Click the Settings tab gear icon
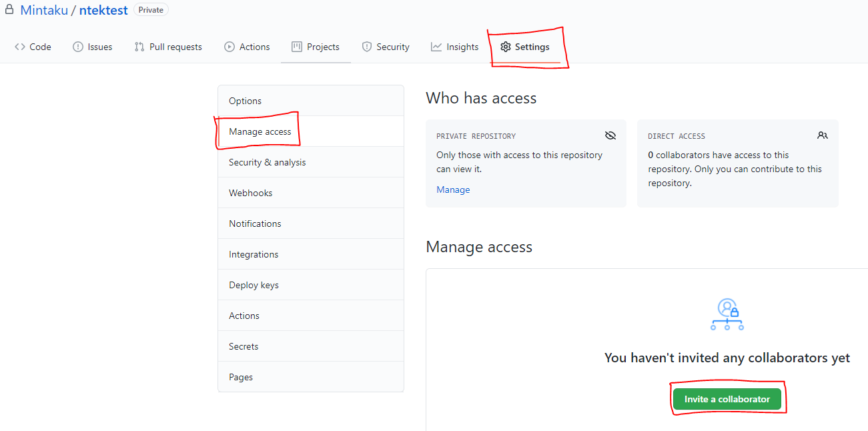The height and width of the screenshot is (431, 868). click(x=506, y=47)
